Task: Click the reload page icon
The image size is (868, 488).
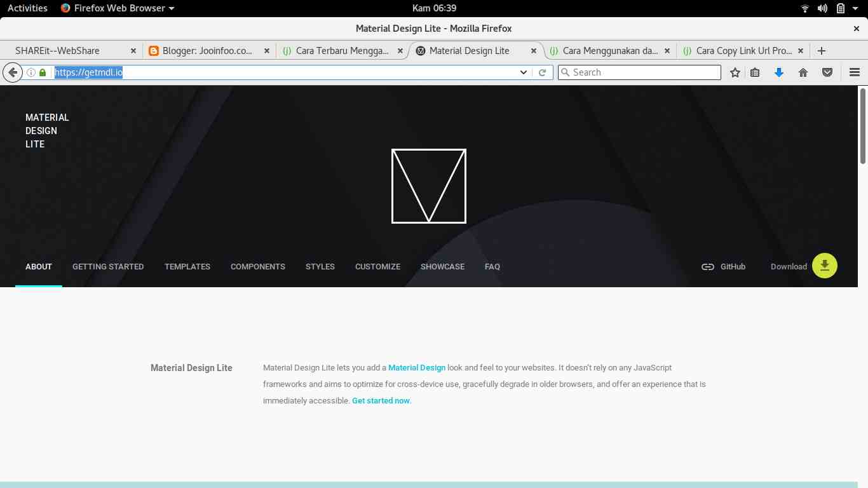Action: point(542,72)
